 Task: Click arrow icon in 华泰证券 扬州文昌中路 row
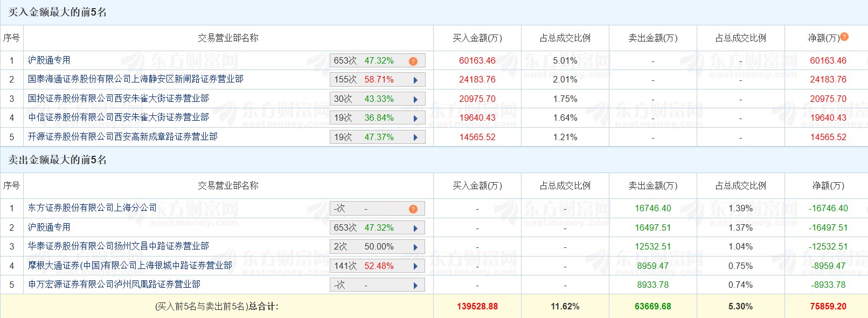click(x=415, y=247)
